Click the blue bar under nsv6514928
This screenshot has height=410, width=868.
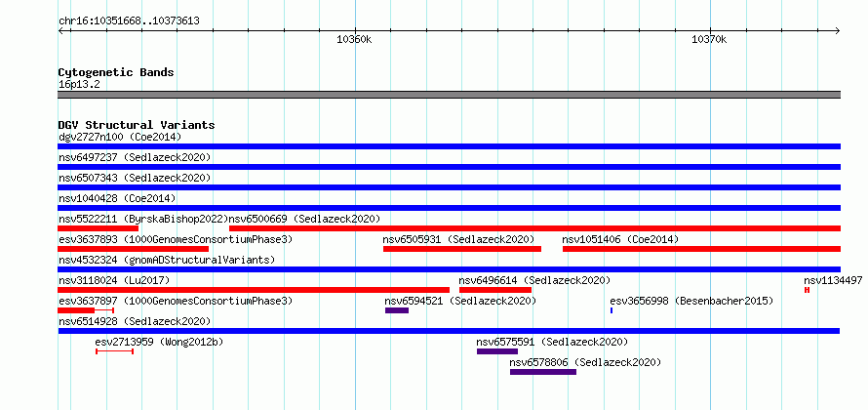coord(449,331)
